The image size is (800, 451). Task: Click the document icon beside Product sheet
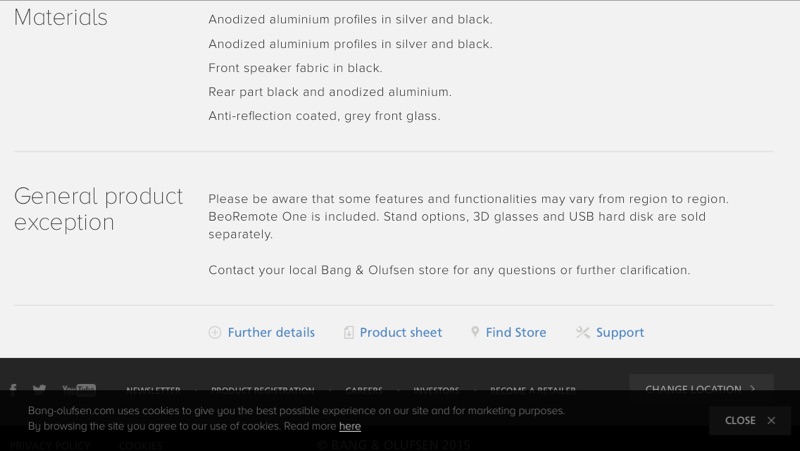tap(348, 333)
